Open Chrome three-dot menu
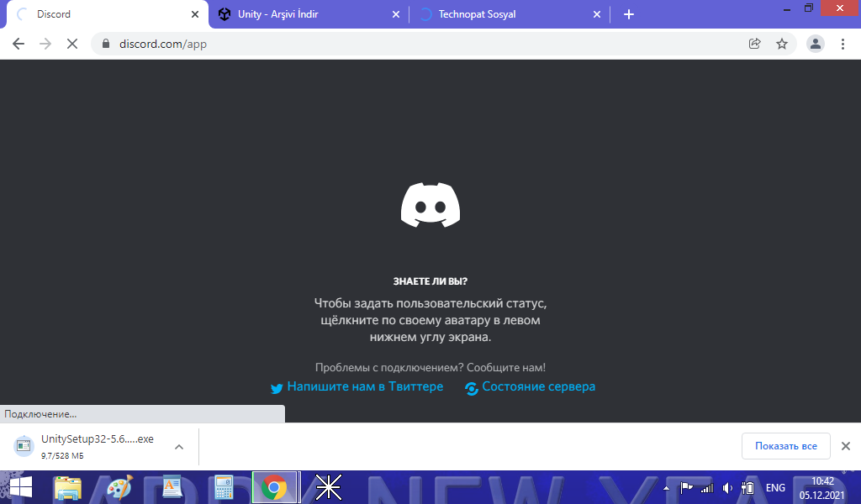Screen dimensions: 861x504 point(843,44)
